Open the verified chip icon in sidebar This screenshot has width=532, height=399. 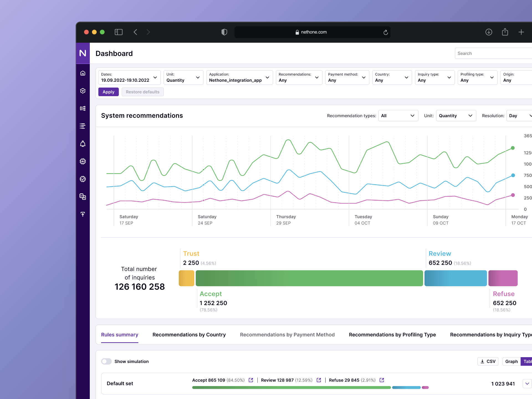click(83, 179)
